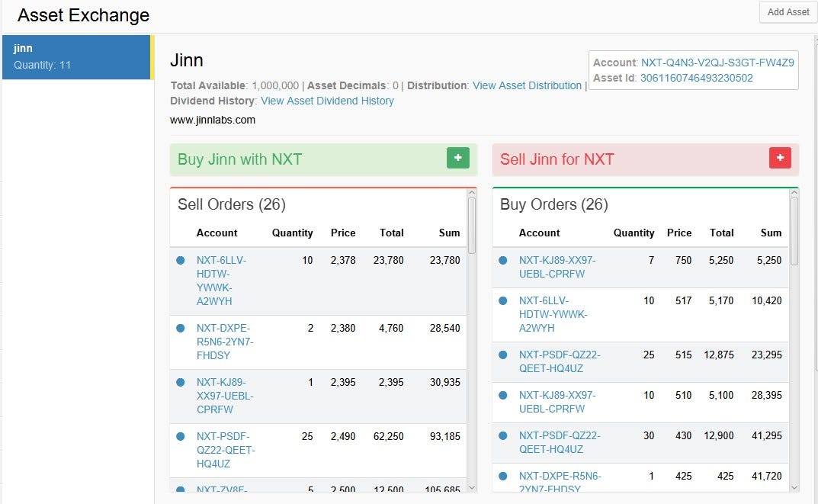Click the blue dot in the 430-price buy row
Viewport: 818px width, 504px height.
(503, 435)
